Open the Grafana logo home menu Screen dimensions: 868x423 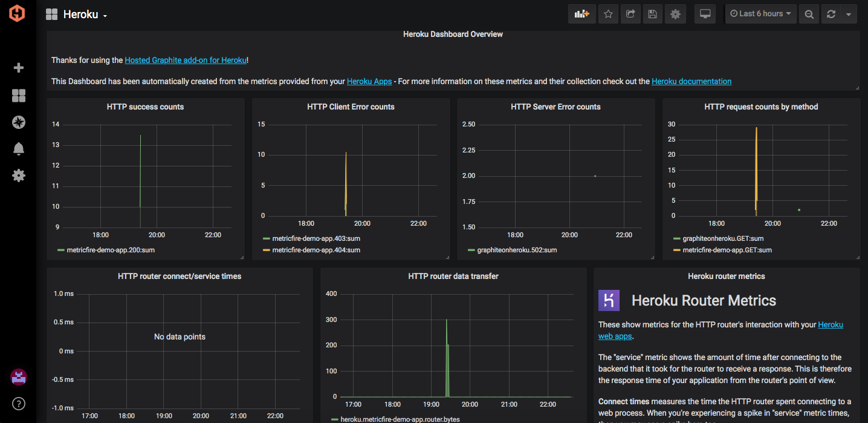pos(18,13)
